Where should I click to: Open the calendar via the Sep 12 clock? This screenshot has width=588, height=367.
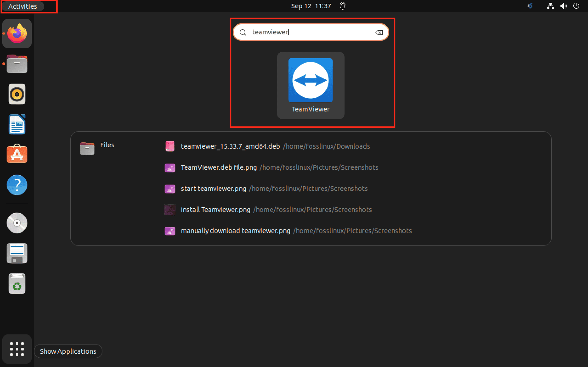(311, 6)
